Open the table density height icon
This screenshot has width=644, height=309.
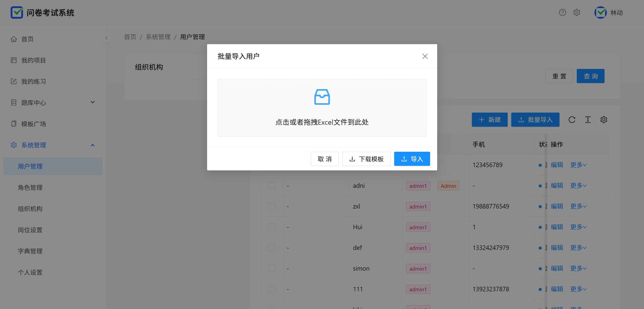click(x=588, y=120)
